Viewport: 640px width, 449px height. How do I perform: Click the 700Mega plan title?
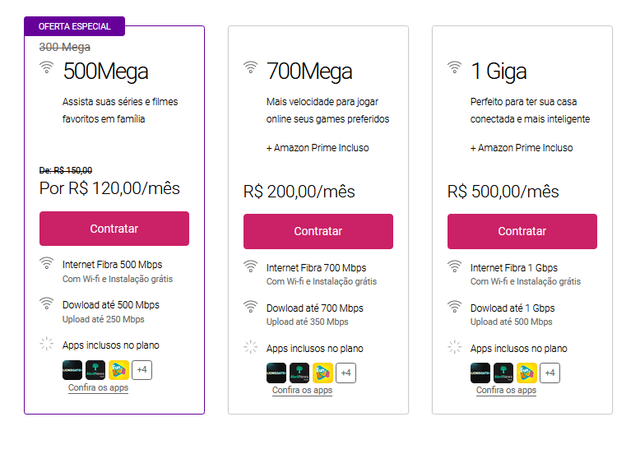(309, 71)
